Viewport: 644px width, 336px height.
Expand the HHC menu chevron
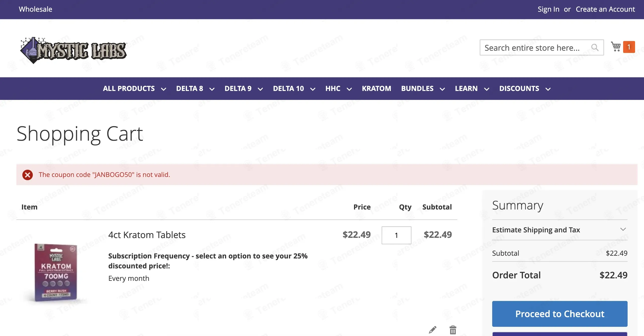[349, 89]
